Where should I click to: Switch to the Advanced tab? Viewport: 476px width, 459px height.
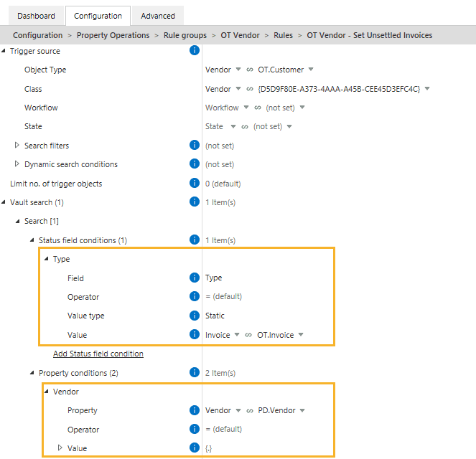point(158,16)
